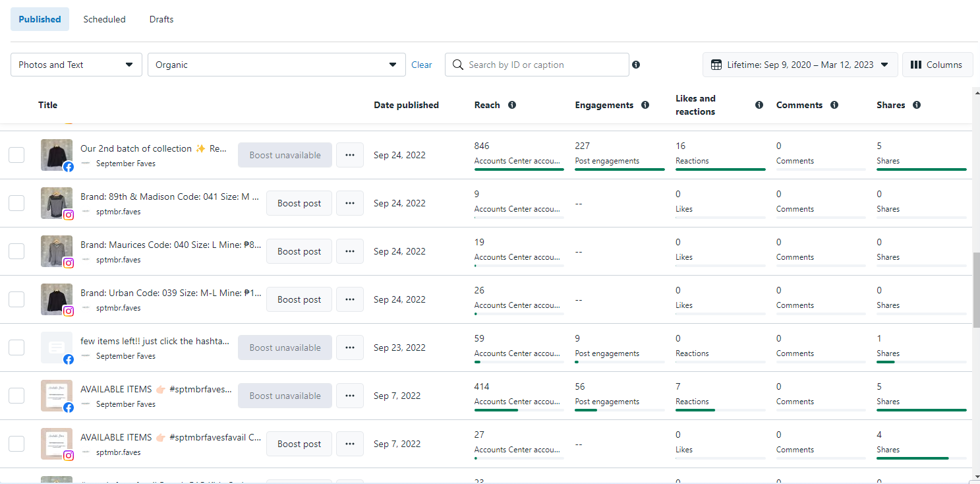Open the Lifetime date range picker
Image resolution: width=980 pixels, height=484 pixels.
coord(800,65)
